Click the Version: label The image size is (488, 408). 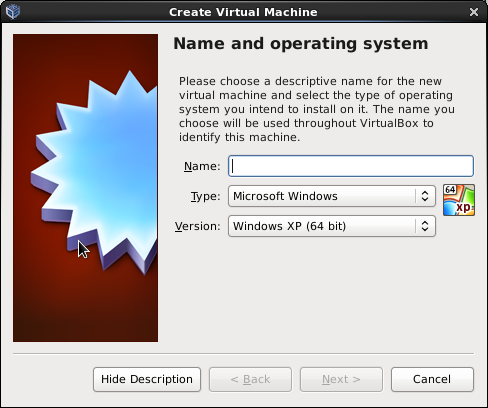198,226
